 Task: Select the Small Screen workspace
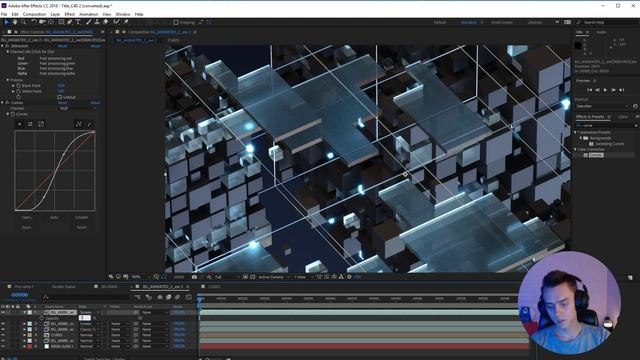pos(502,22)
